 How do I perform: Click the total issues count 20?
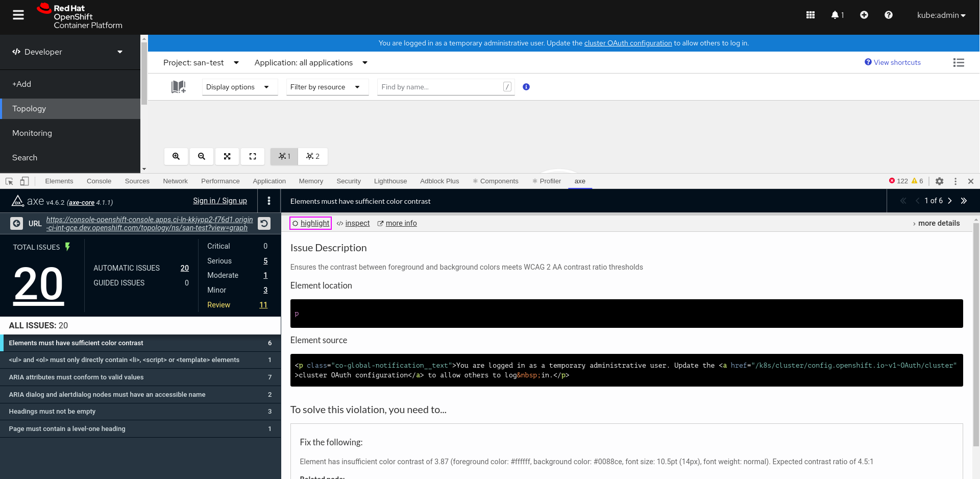[x=39, y=285]
